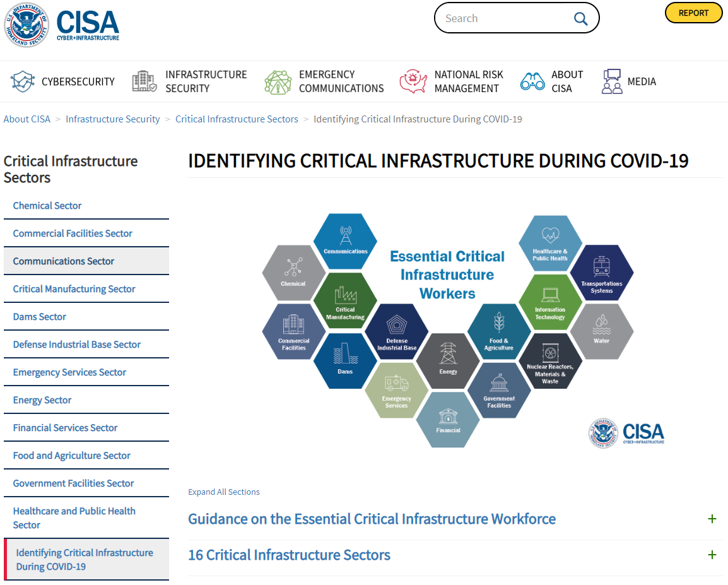Open NATIONAL RISK MANAGEMENT menu item
This screenshot has height=585, width=728.
(x=469, y=81)
